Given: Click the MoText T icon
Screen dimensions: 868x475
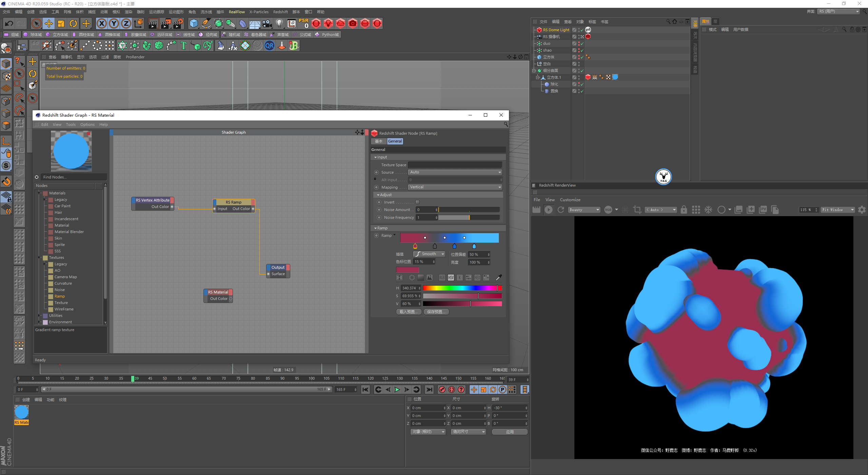Looking at the screenshot, I should pos(183,45).
